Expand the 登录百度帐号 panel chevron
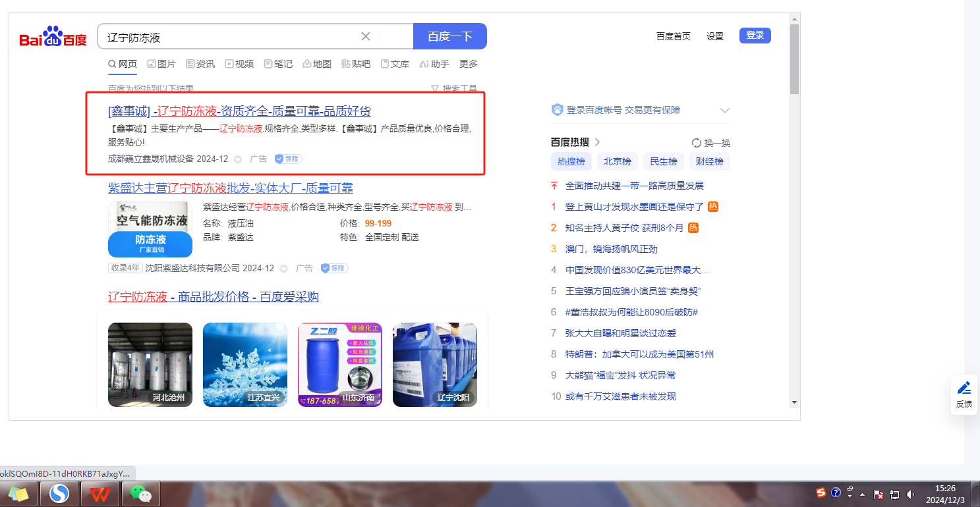Screen dimensions: 980x507 [x=725, y=111]
